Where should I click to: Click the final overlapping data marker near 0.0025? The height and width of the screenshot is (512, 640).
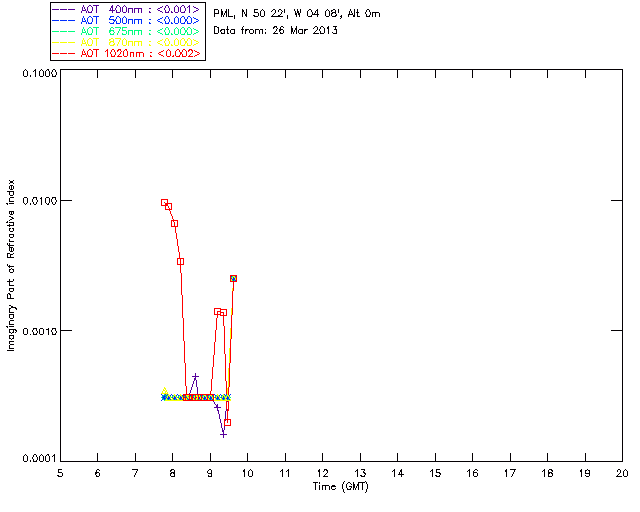click(233, 278)
